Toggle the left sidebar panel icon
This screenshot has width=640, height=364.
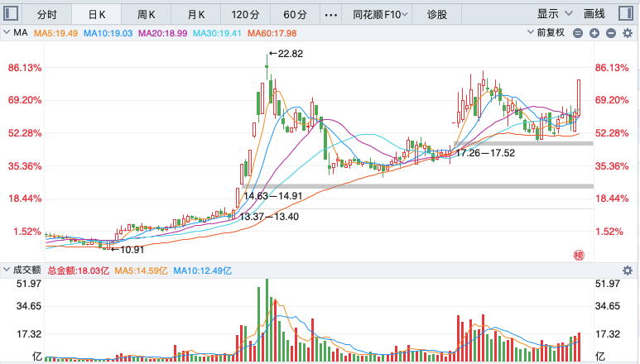point(11,14)
